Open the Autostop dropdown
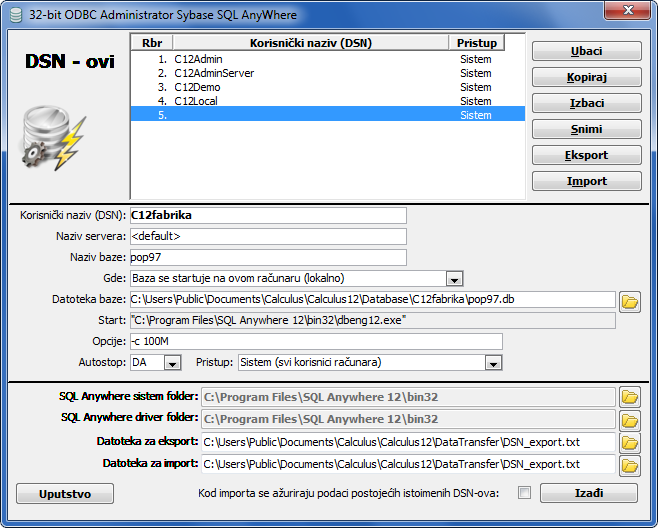This screenshot has height=528, width=658. pyautogui.click(x=171, y=362)
